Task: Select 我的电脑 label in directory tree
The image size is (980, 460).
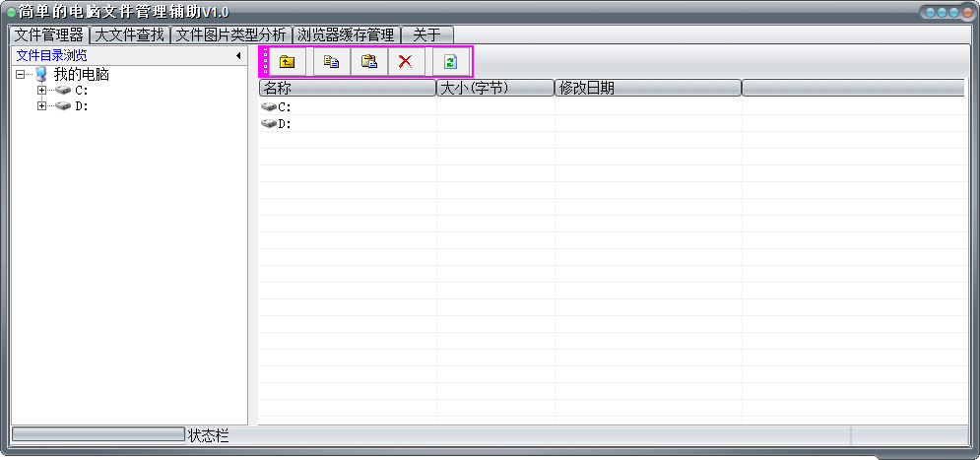Action: tap(82, 75)
